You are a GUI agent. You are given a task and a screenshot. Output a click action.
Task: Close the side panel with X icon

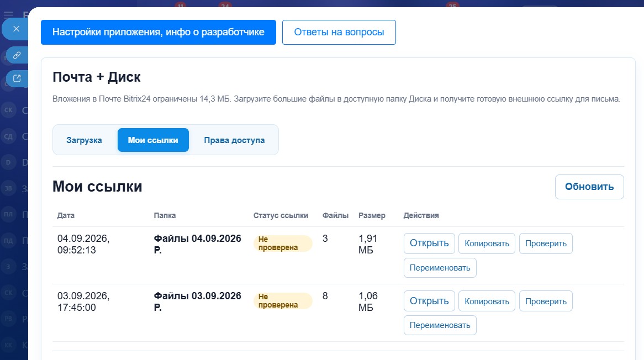[x=16, y=29]
